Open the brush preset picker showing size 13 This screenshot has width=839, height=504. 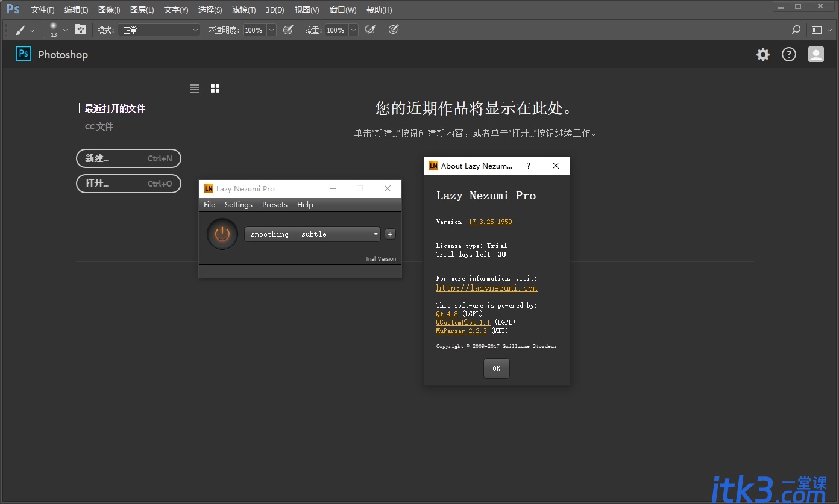[54, 30]
